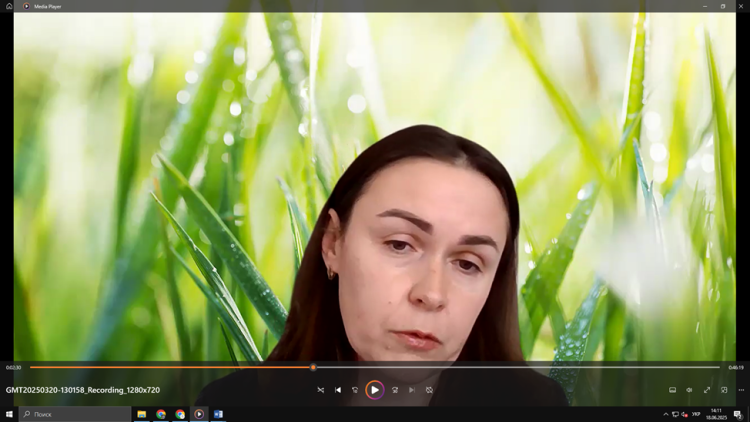750x422 pixels.
Task: Go to Media Player home
Action: [10, 6]
